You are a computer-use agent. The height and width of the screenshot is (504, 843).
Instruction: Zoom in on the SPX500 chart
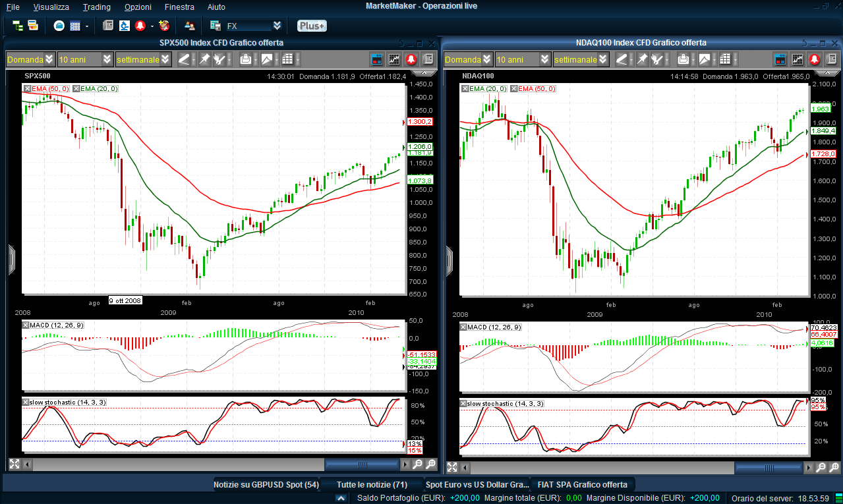click(x=430, y=464)
